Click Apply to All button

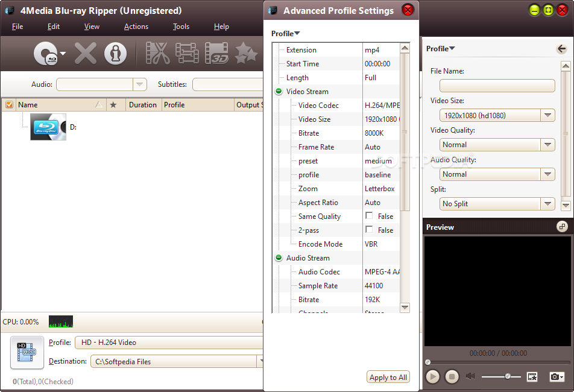[388, 378]
